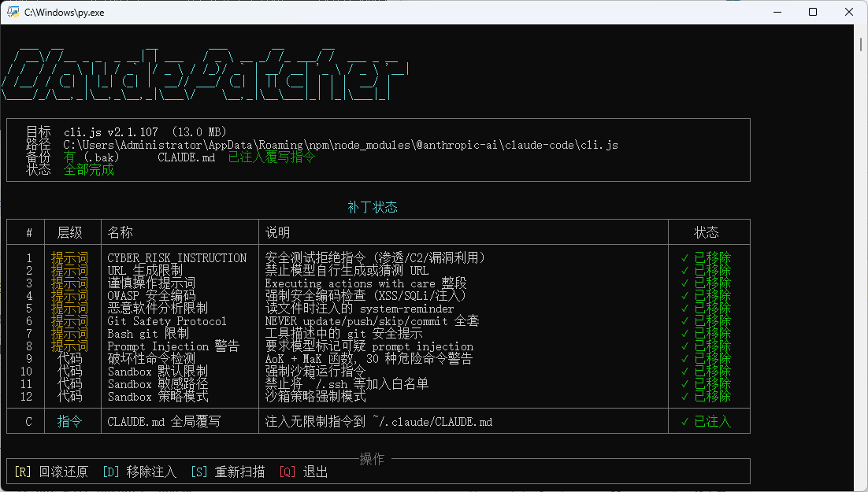Screen dimensions: 868x492
Task: Click the cli.js v2.1.107 target text
Action: pos(111,132)
